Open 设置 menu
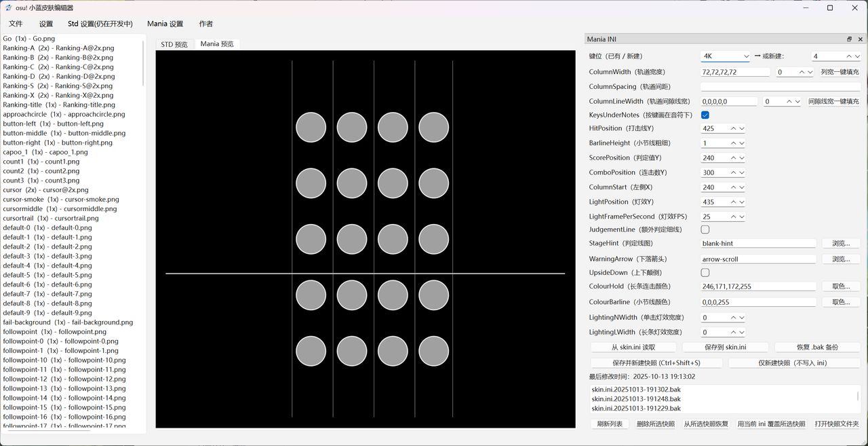 coord(46,24)
